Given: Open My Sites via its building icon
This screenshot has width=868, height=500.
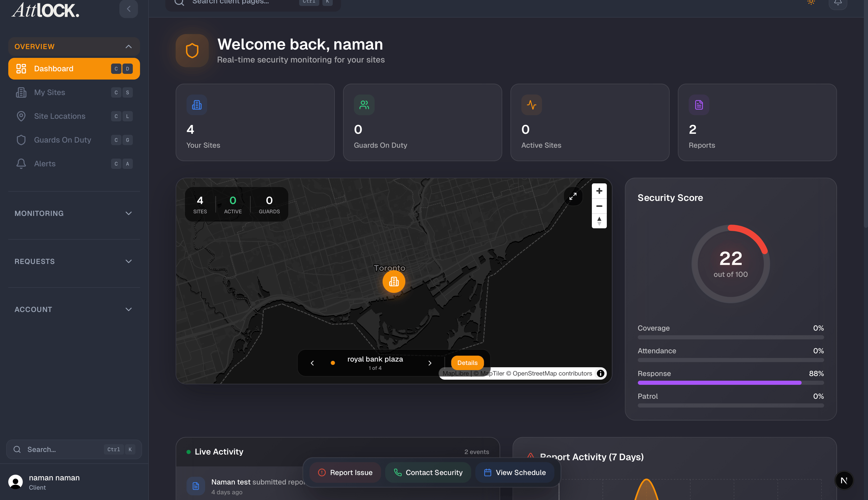Looking at the screenshot, I should (x=21, y=92).
